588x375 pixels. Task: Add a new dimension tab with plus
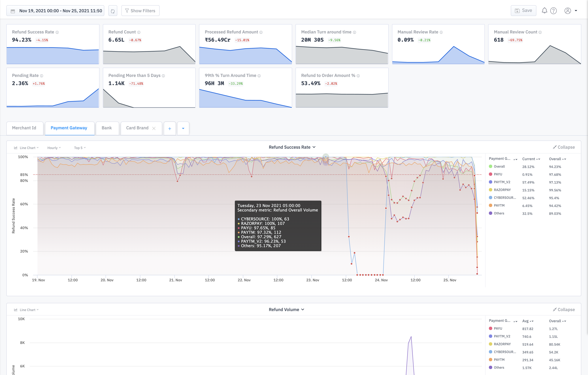click(170, 129)
